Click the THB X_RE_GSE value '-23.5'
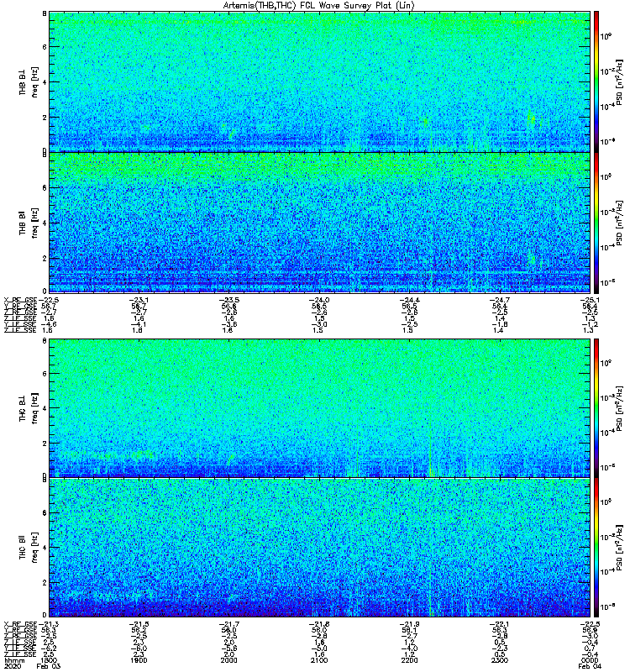Viewport: 630px width, 672px height. coord(228,300)
